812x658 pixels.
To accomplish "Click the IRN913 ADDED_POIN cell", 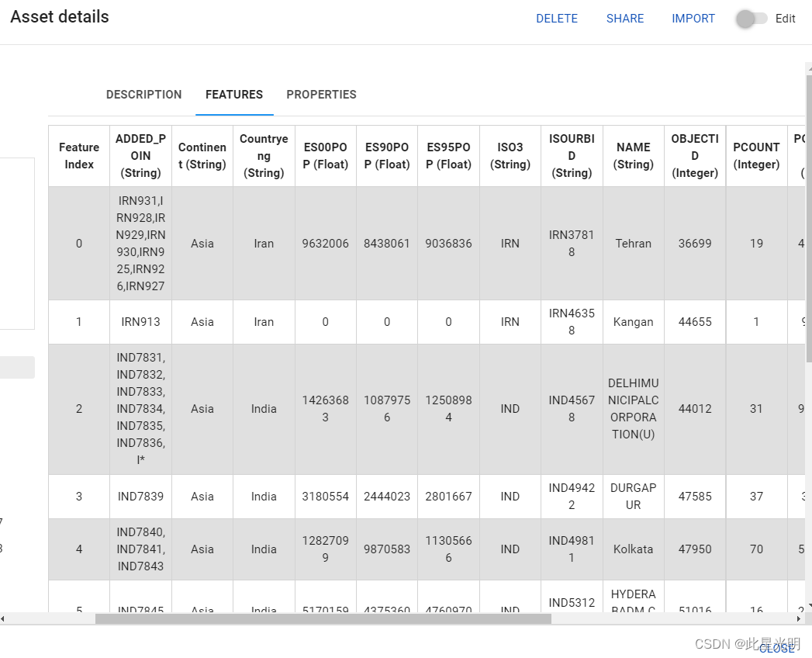I will (140, 322).
